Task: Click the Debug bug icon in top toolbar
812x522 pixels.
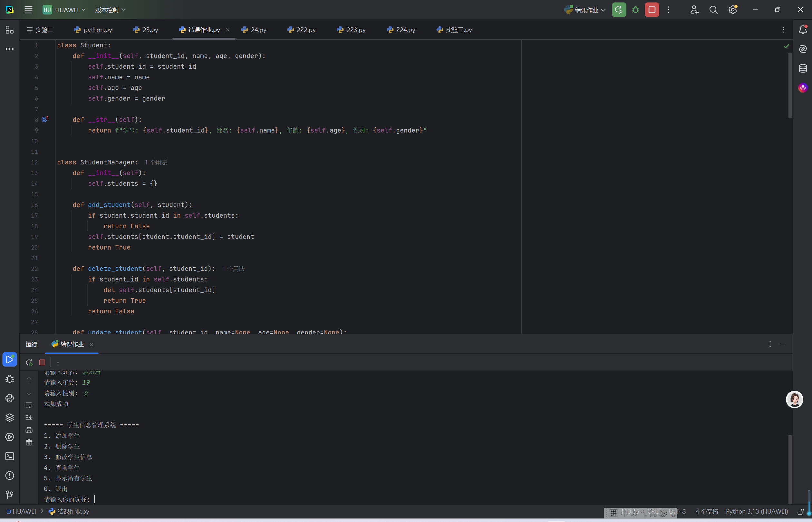Action: [635, 10]
